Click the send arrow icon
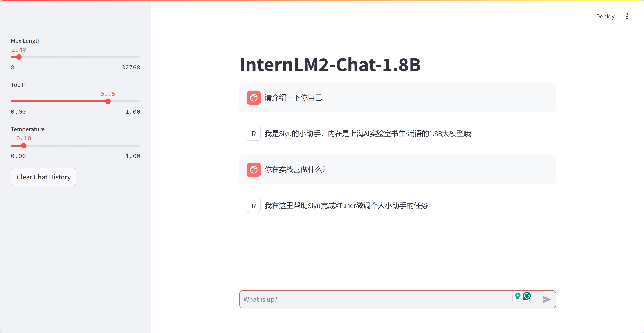Image resolution: width=644 pixels, height=333 pixels. tap(547, 299)
